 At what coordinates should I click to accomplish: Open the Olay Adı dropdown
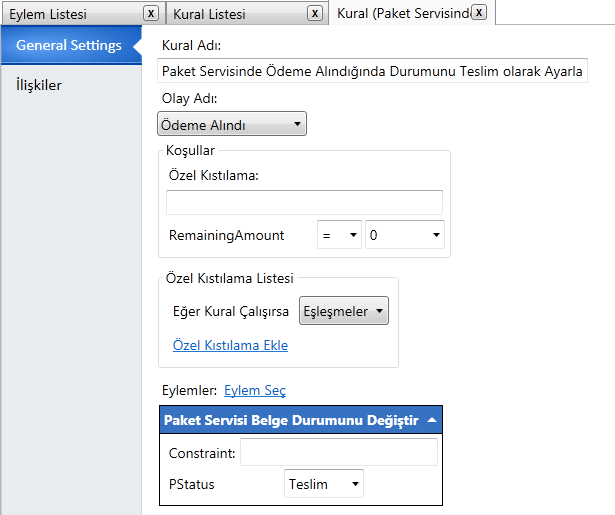pyautogui.click(x=232, y=124)
